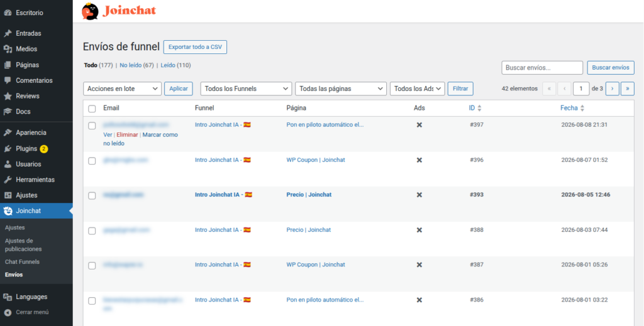644x326 pixels.
Task: Click the Escritorio dashboard icon
Action: (8, 13)
